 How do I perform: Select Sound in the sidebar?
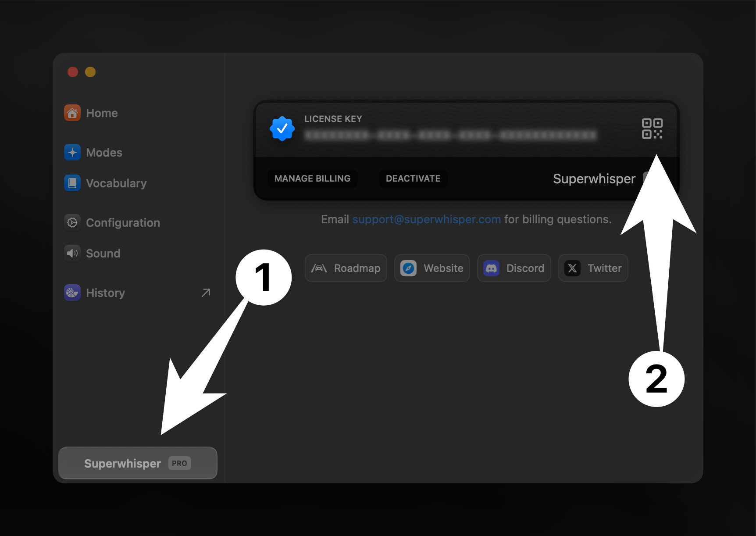[x=138, y=254]
